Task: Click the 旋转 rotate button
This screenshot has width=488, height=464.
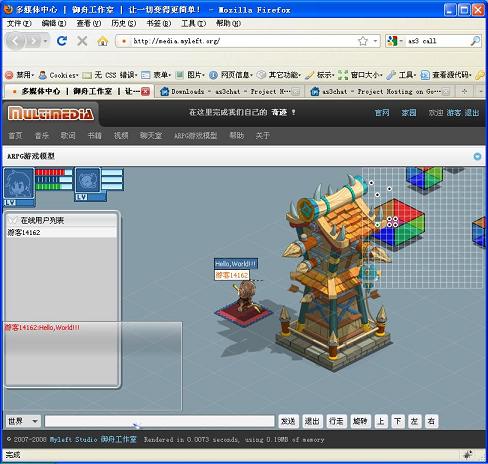Action: click(360, 421)
